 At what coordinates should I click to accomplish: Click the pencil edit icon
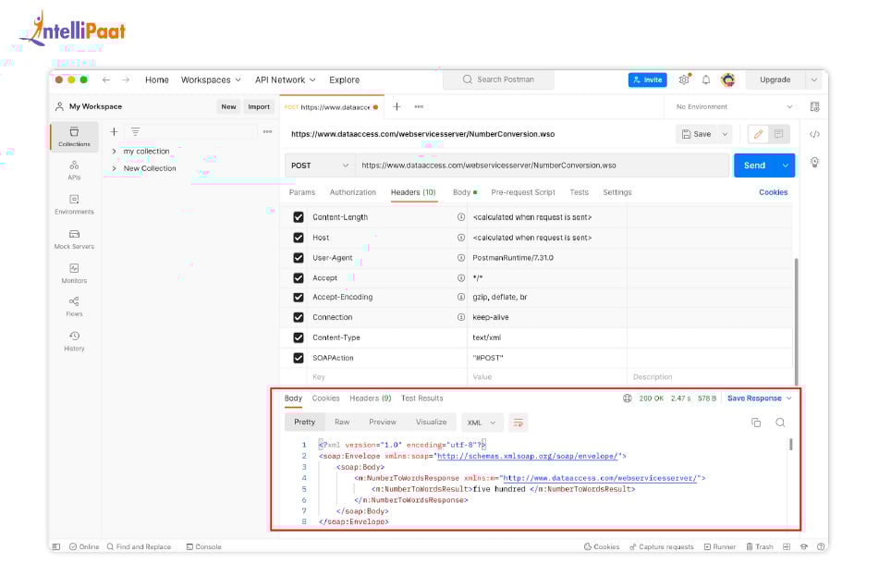[x=759, y=134]
